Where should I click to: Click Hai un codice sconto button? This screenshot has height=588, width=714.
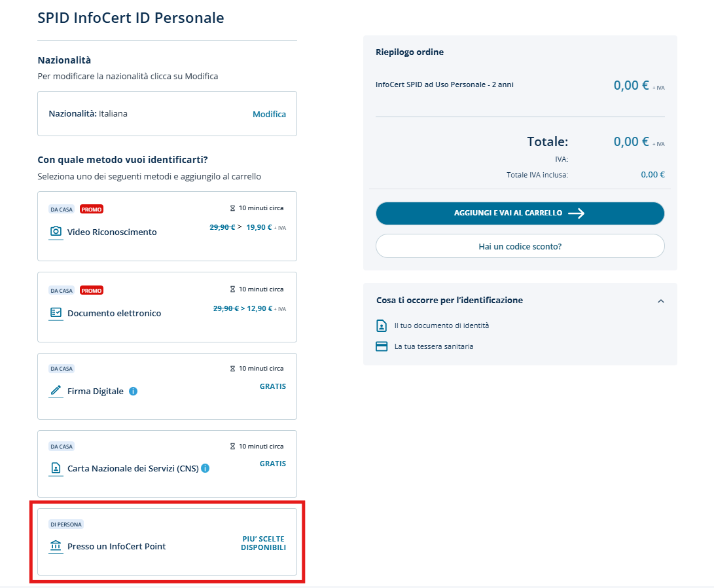[520, 246]
